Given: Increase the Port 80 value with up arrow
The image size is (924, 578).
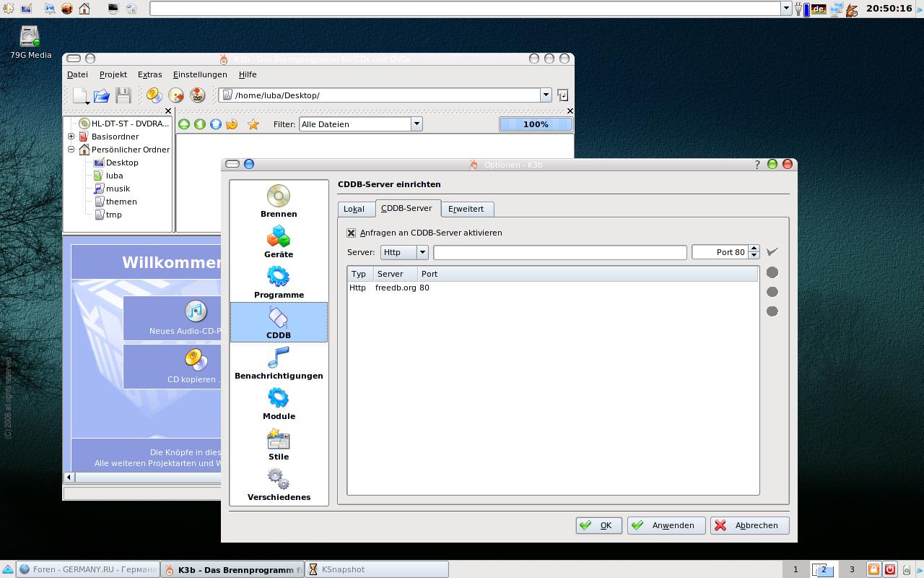Looking at the screenshot, I should pyautogui.click(x=754, y=249).
